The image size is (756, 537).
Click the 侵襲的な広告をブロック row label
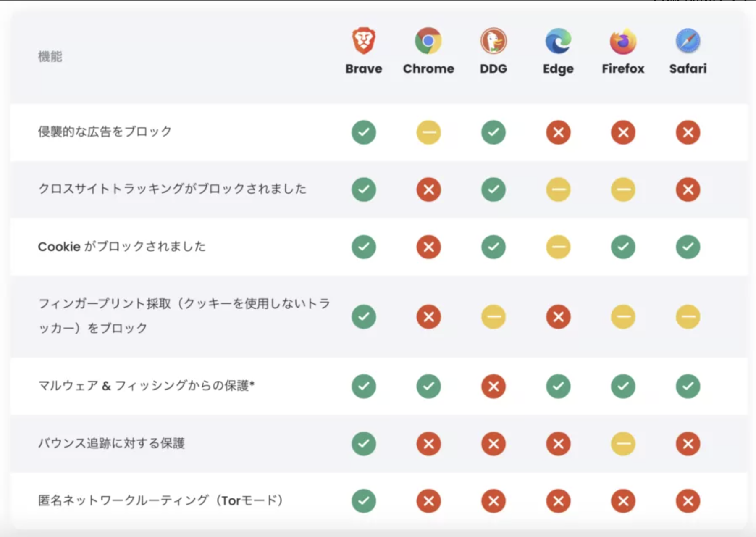pos(105,132)
